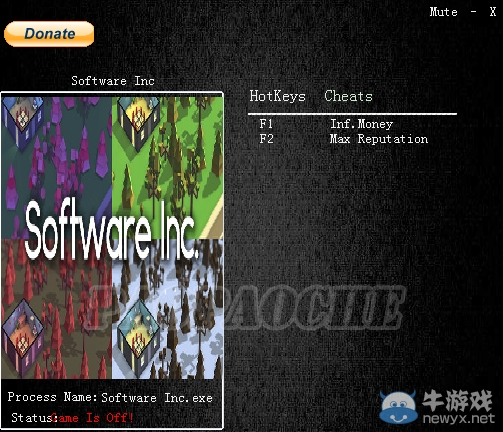This screenshot has width=503, height=432.
Task: Select the F2 hotkey label
Action: [x=266, y=139]
